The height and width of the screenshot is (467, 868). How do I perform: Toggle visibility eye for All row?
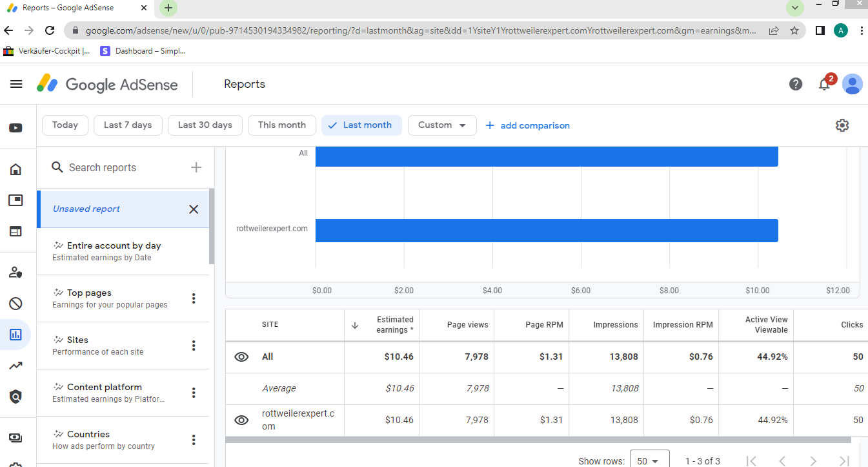241,357
